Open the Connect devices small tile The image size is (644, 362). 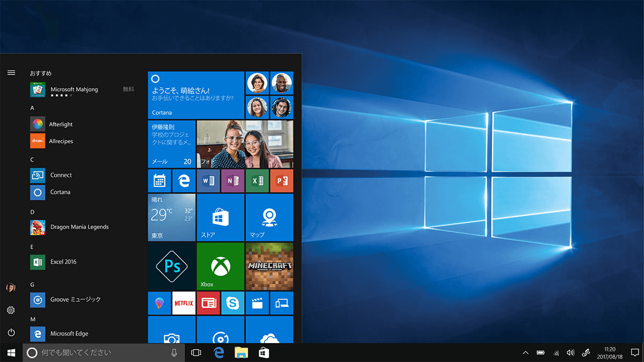(282, 303)
